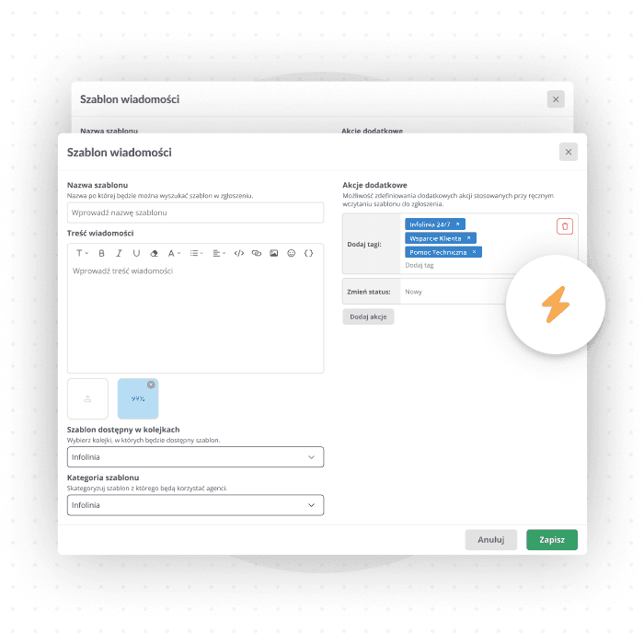Viewport: 644px width, 644px height.
Task: Click the Dodaj akcje button
Action: (368, 316)
